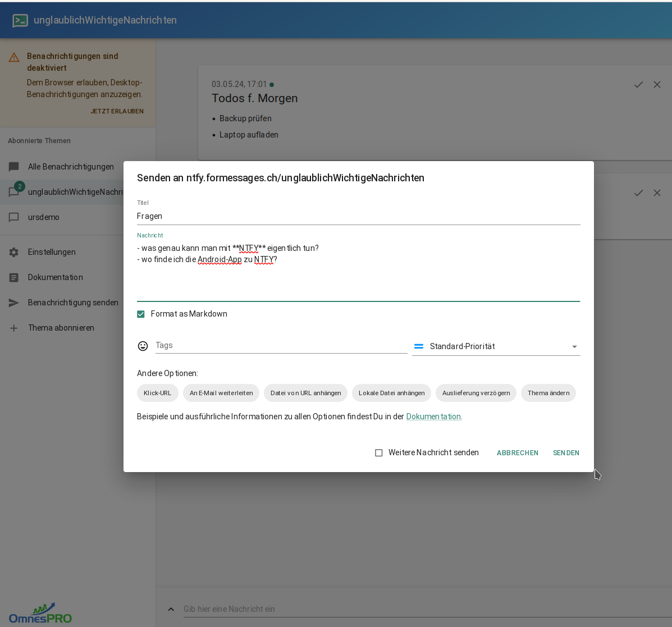Viewport: 672px width, 627px height.
Task: Click the ntfy terminal logo icon
Action: (20, 21)
